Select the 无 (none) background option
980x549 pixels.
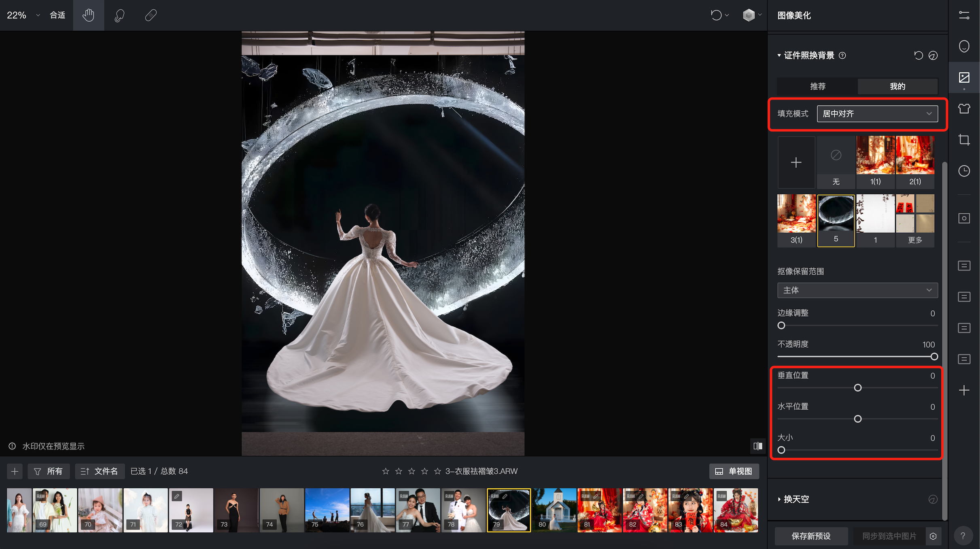pyautogui.click(x=836, y=162)
